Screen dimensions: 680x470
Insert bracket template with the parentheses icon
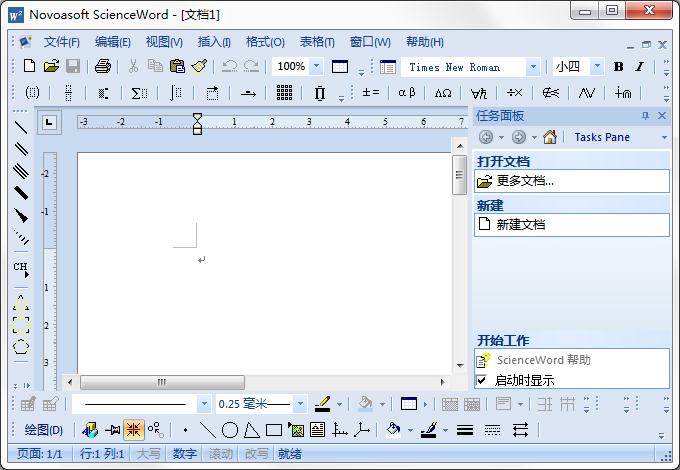[32, 92]
